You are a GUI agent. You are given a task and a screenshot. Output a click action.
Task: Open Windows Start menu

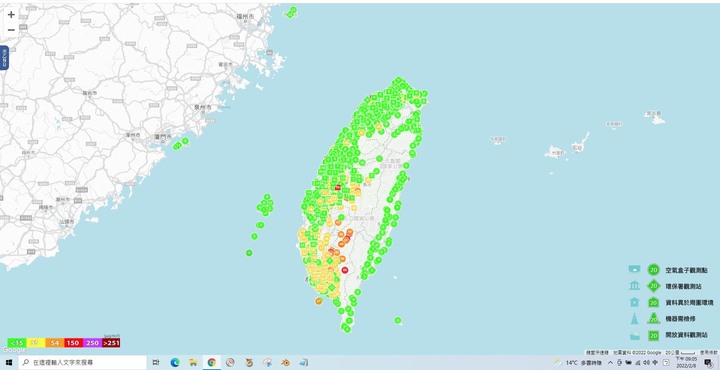tap(9, 363)
